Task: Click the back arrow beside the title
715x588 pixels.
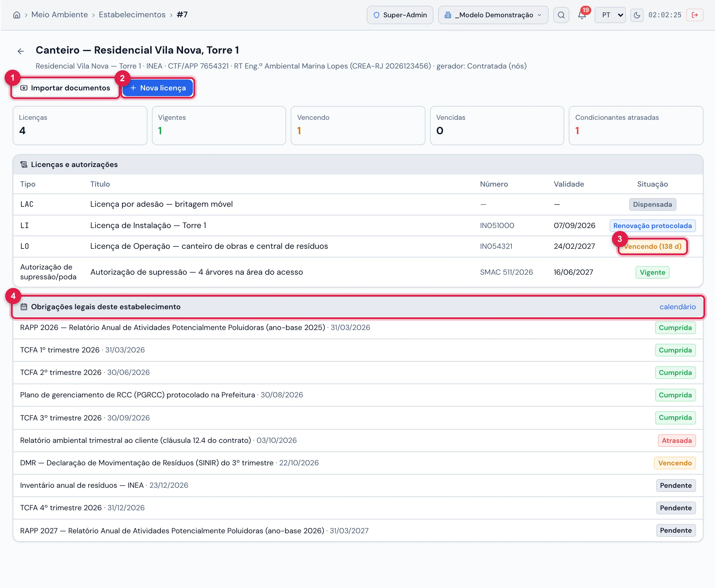Action: pyautogui.click(x=21, y=51)
